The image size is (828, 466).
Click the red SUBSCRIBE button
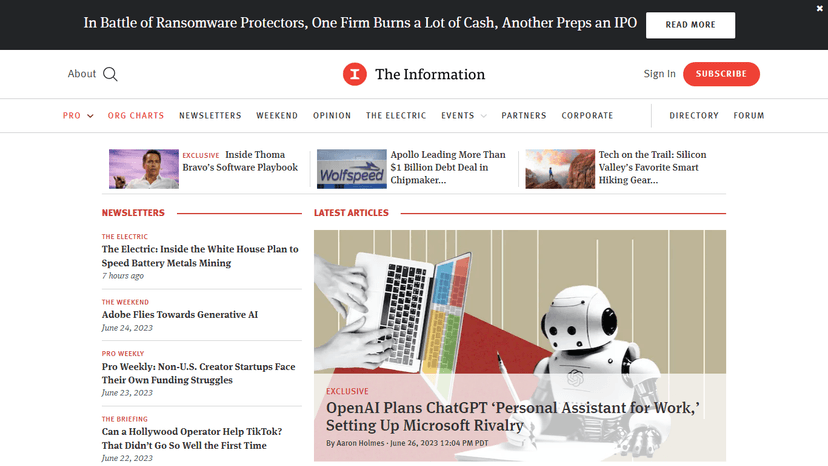721,74
